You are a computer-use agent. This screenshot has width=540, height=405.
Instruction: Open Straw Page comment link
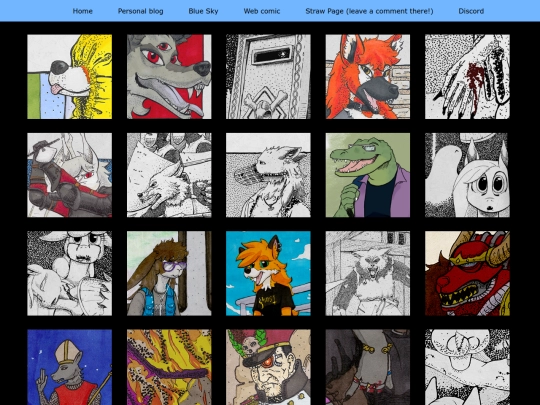pos(369,11)
